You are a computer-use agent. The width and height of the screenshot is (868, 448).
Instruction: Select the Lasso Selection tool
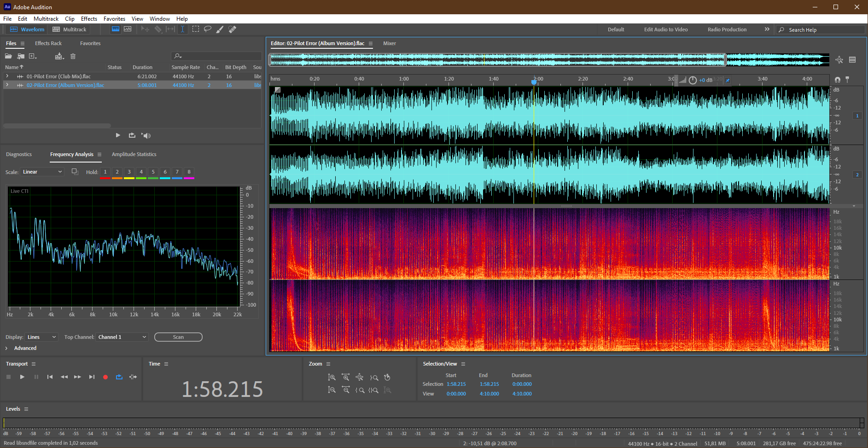[x=208, y=29]
